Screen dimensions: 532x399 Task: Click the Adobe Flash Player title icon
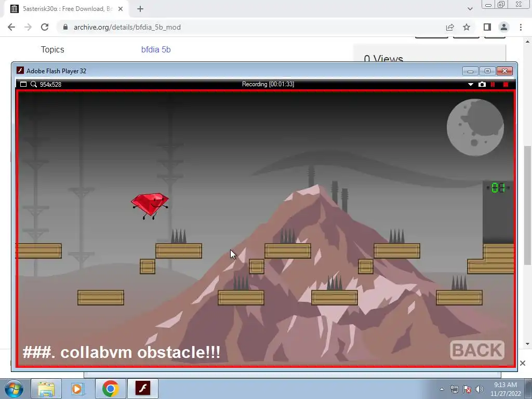(x=20, y=71)
